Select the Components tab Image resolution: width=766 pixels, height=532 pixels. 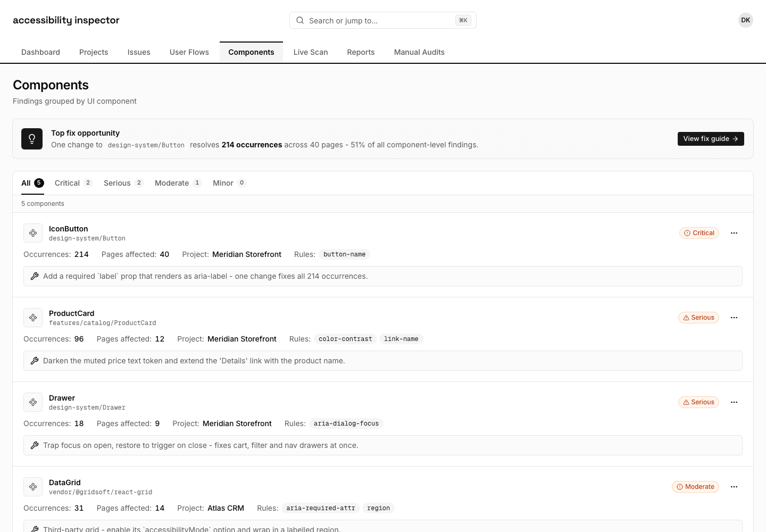(x=251, y=52)
